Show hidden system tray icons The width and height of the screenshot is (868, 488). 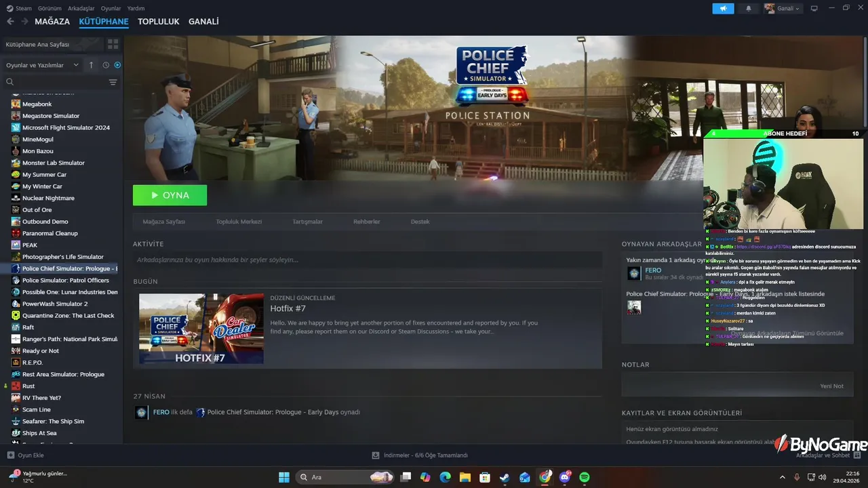point(782,477)
